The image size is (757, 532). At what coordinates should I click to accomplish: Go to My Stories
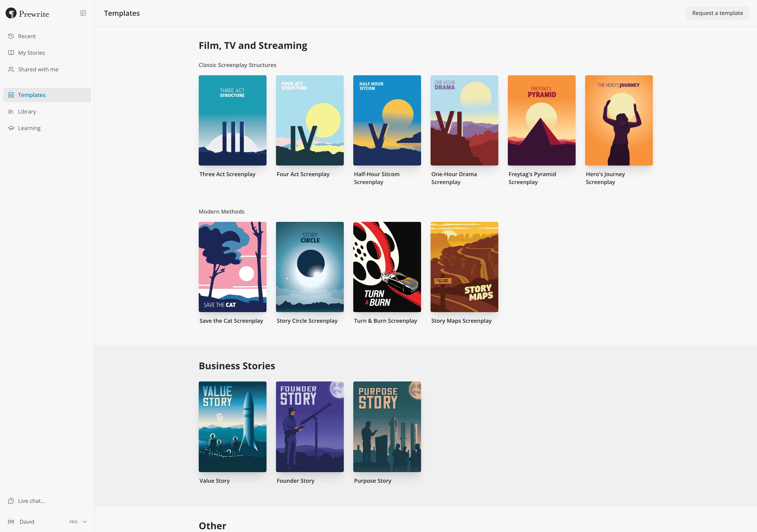(x=47, y=53)
